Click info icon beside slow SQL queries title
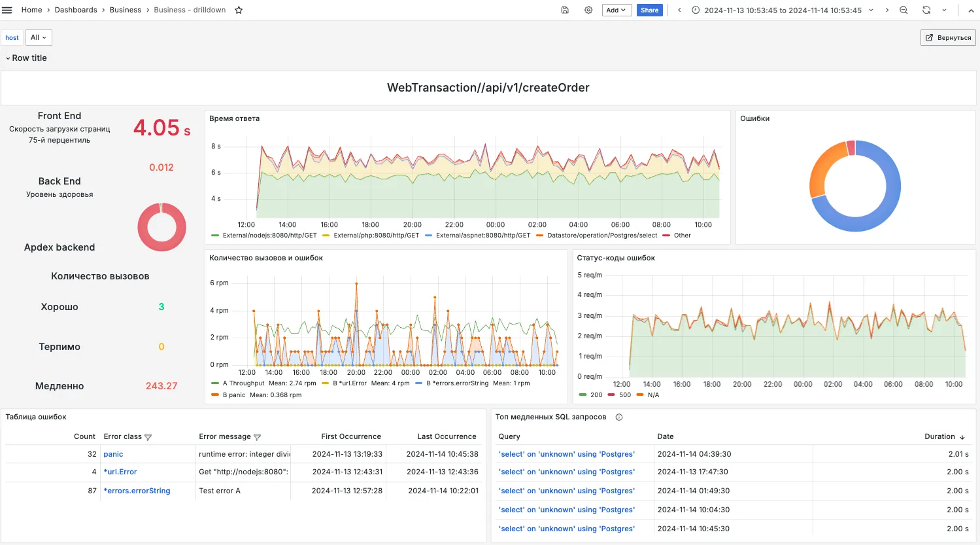This screenshot has width=980, height=545. 619,417
